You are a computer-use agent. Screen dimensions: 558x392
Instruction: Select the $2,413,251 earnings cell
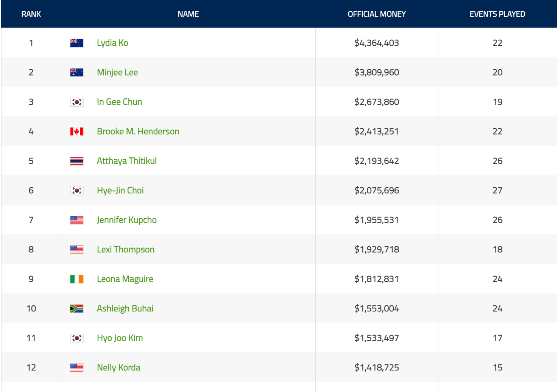click(377, 131)
